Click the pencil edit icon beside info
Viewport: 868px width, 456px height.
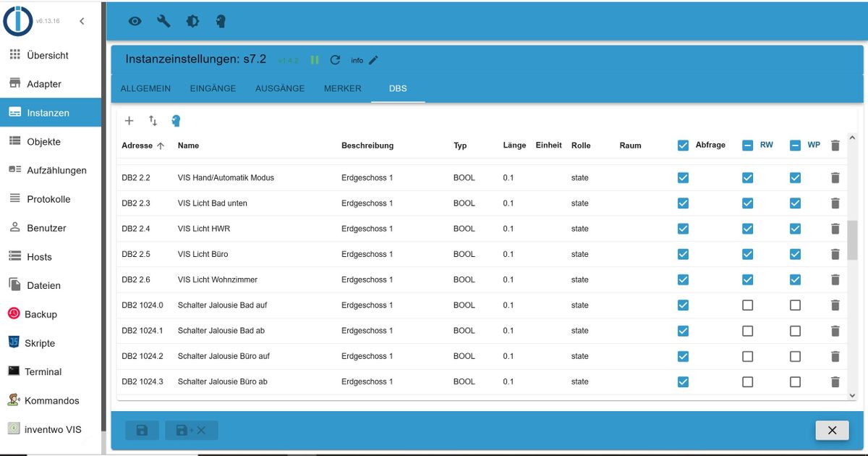[x=373, y=60]
